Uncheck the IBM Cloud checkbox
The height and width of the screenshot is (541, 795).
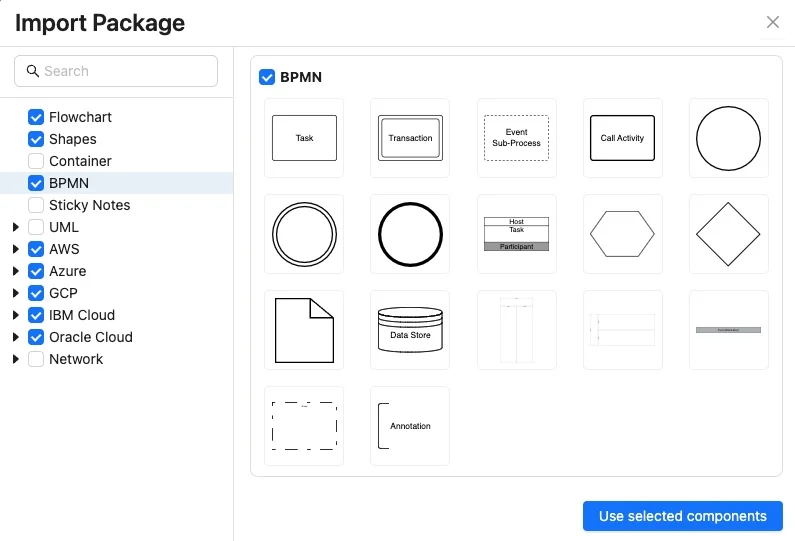[36, 315]
